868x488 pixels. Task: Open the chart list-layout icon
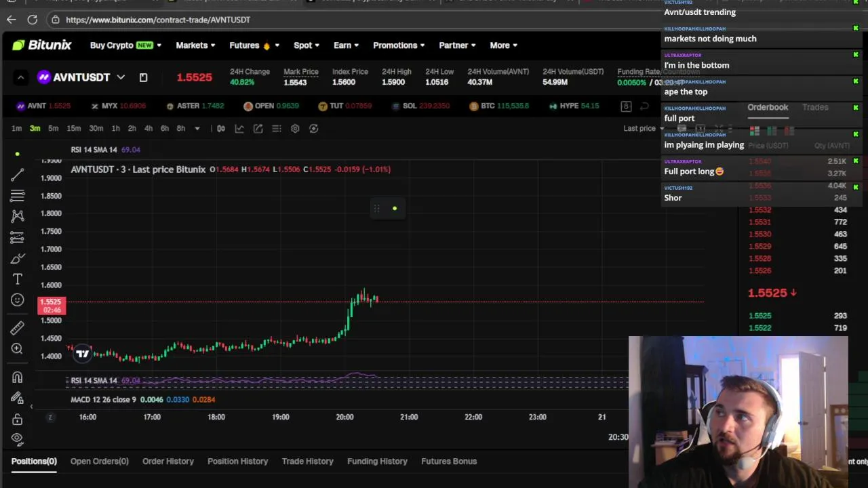coord(276,128)
